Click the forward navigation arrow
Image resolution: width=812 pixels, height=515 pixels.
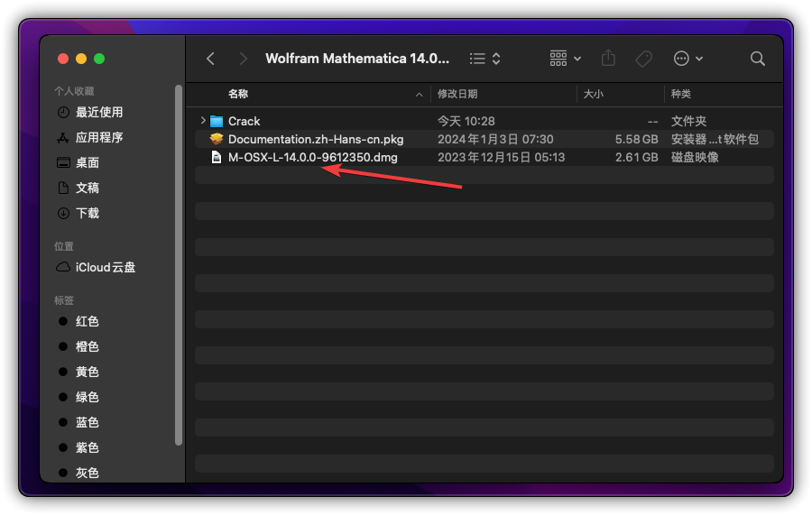243,59
